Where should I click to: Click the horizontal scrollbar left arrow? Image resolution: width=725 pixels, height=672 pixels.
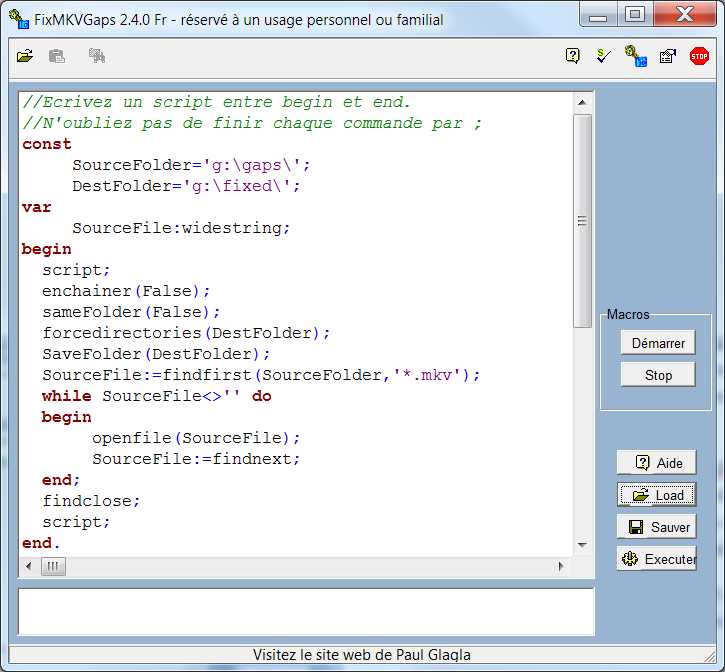pos(30,567)
